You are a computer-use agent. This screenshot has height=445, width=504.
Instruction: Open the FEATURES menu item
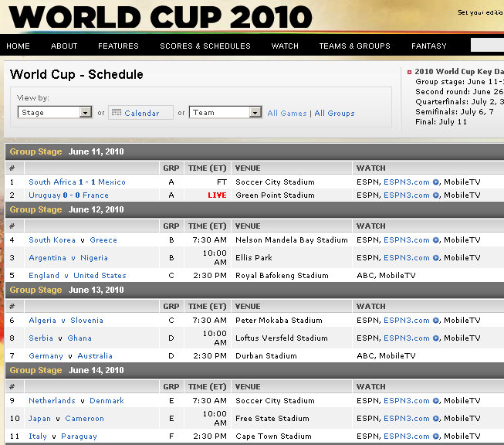click(x=118, y=46)
